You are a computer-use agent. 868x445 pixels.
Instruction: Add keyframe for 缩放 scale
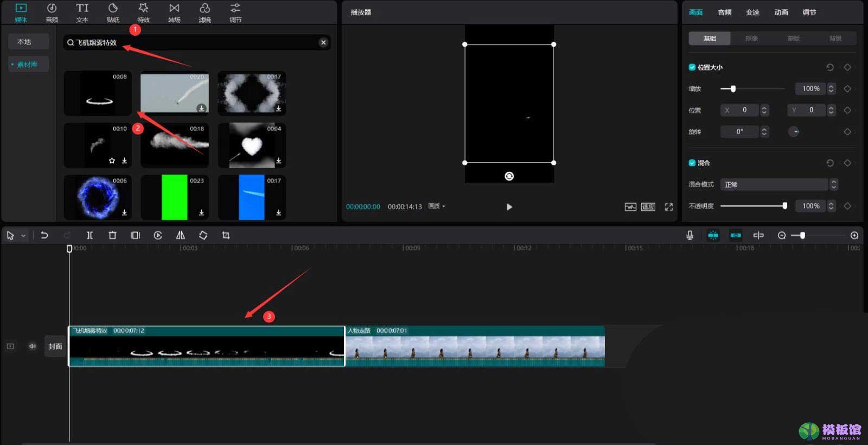click(x=847, y=88)
